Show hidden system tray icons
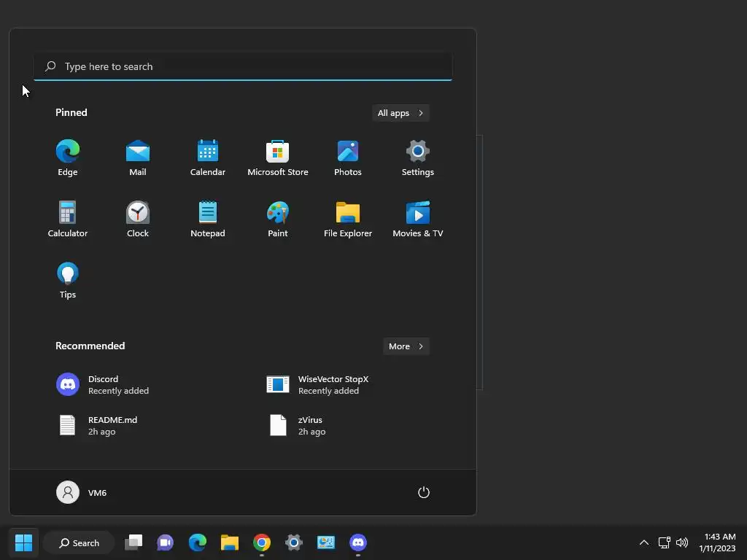Image resolution: width=747 pixels, height=560 pixels. tap(644, 542)
